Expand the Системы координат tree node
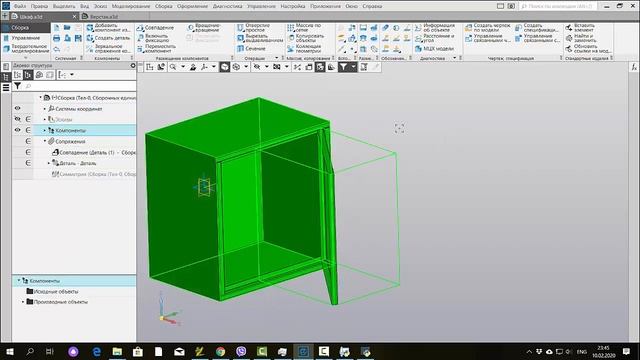Screen dimensions: 640x360 coord(45,109)
